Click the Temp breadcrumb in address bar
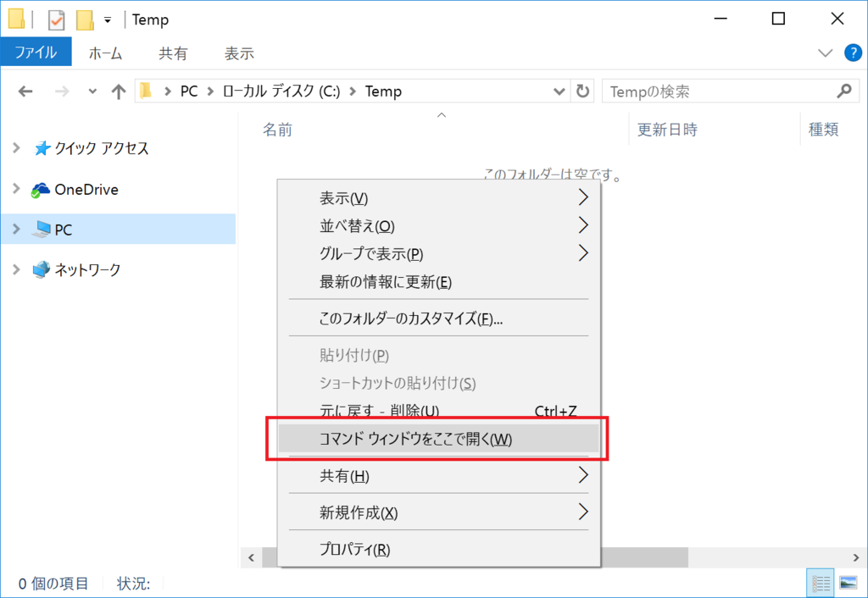Viewport: 868px width, 598px height. pos(383,91)
